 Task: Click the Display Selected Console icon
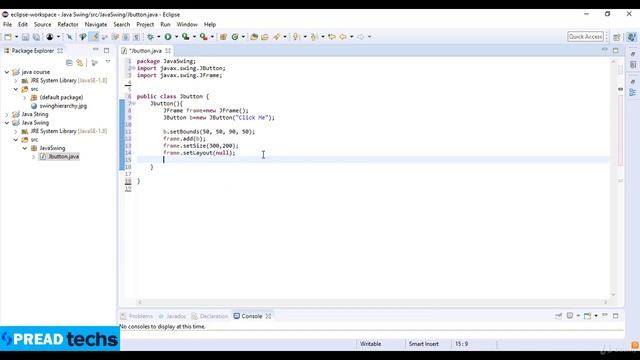tap(570, 316)
